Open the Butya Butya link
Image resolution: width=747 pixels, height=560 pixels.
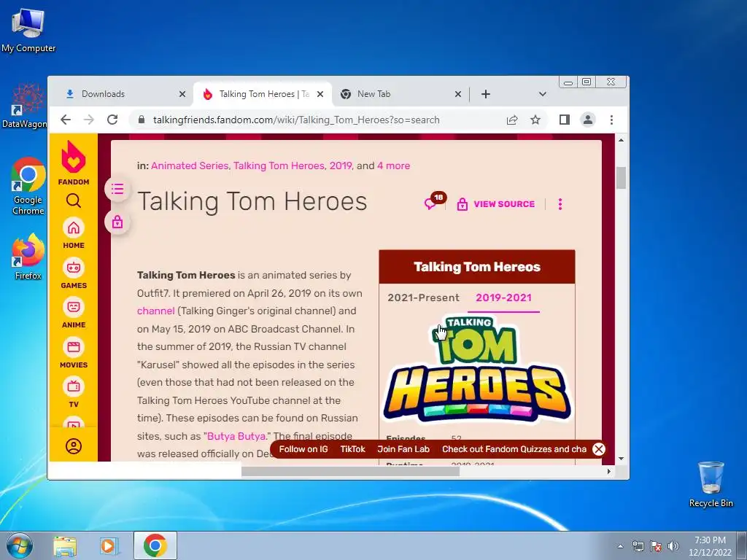(236, 436)
